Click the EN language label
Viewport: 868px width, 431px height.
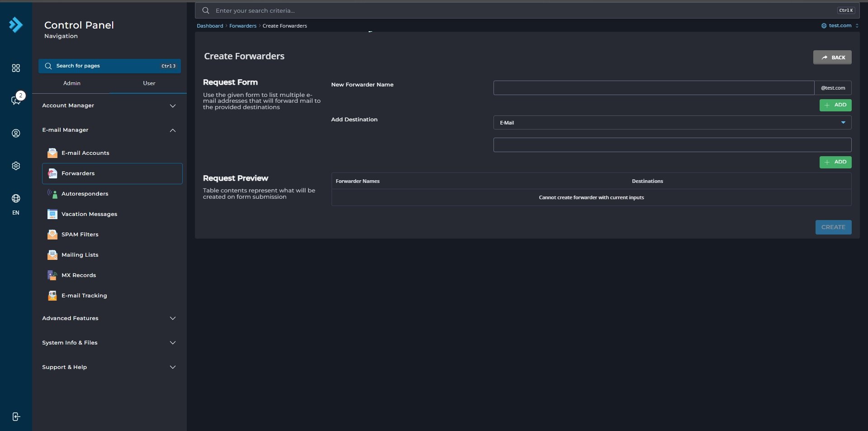[16, 213]
